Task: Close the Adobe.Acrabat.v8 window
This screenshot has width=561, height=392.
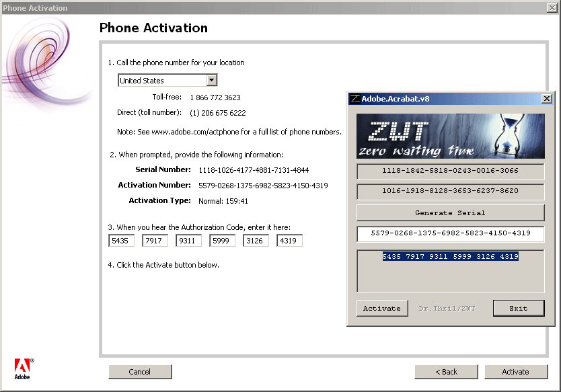Action: click(x=547, y=99)
